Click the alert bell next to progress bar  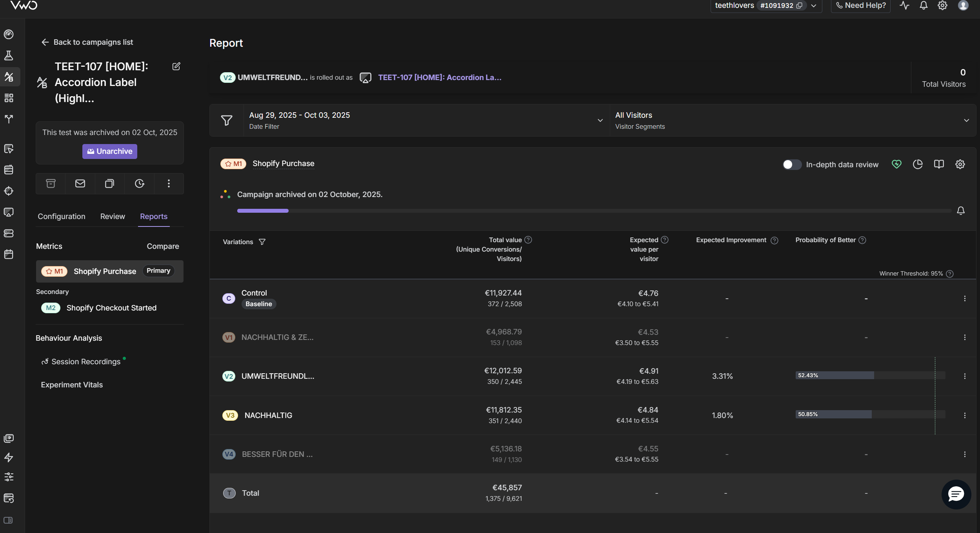click(961, 211)
